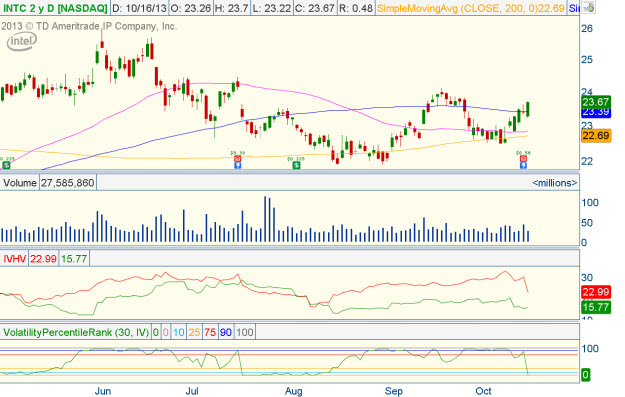
Task: Click the Jul label on time axis
Action: coord(193,391)
